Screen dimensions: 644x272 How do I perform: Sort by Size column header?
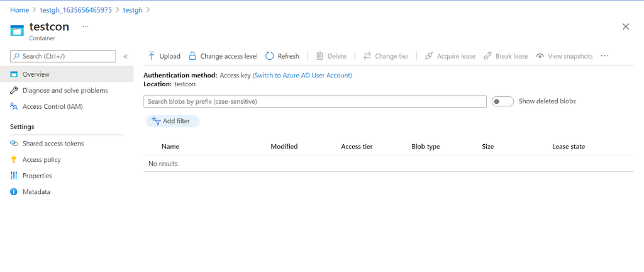pyautogui.click(x=488, y=147)
